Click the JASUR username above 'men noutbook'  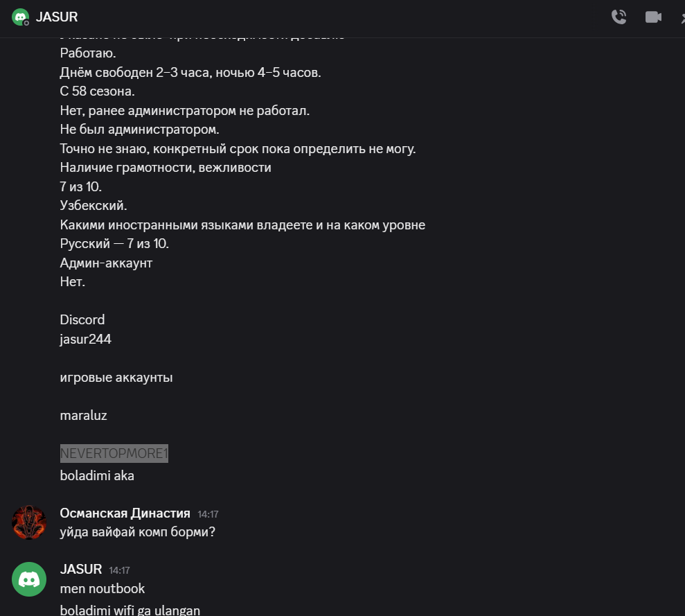81,570
